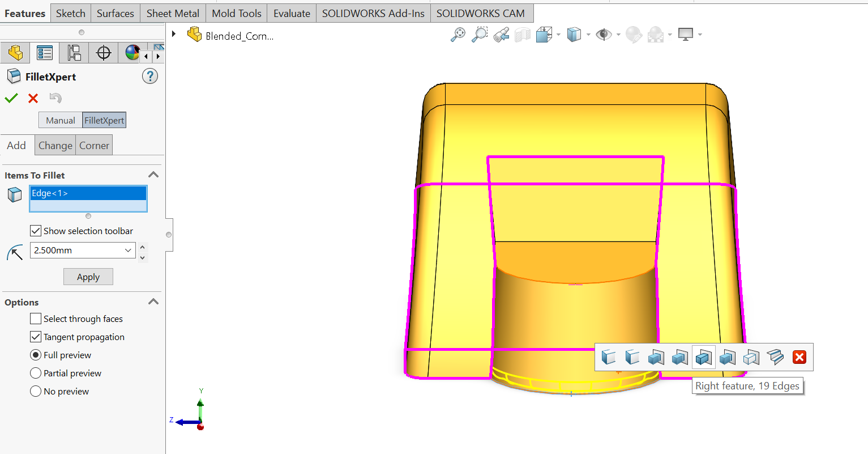Choose the Partial preview radio option
This screenshot has height=454, width=868.
pyautogui.click(x=36, y=373)
